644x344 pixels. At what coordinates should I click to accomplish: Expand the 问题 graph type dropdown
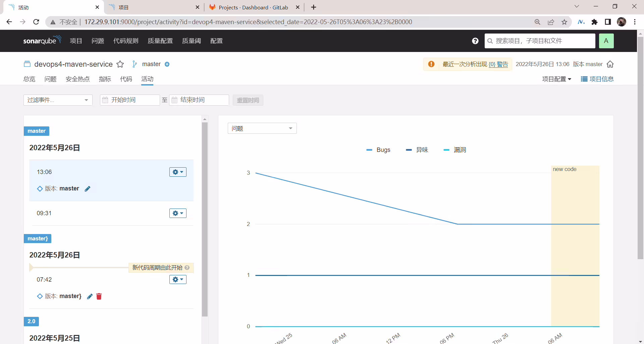click(262, 128)
